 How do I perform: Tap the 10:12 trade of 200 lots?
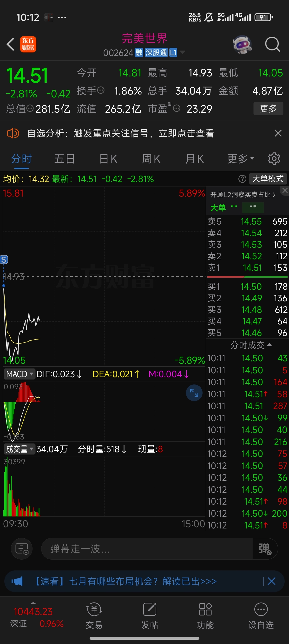(247, 514)
